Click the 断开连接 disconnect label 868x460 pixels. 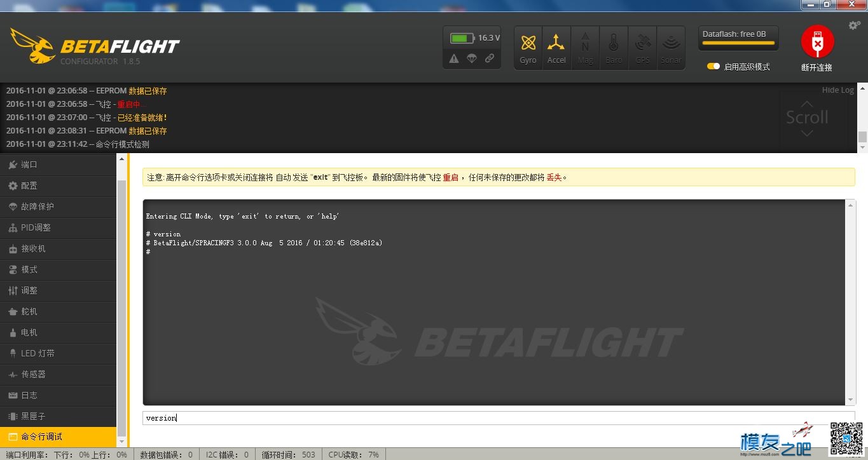pyautogui.click(x=817, y=67)
